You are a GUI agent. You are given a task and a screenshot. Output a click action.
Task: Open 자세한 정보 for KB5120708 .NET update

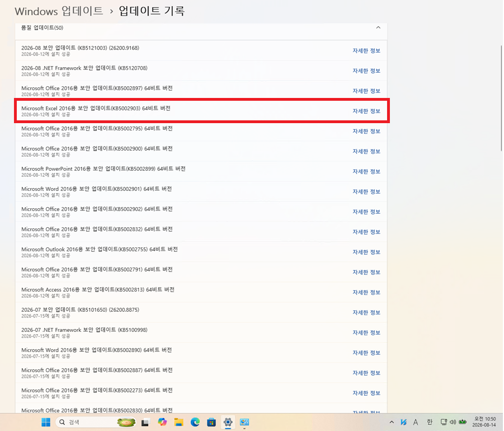click(366, 71)
